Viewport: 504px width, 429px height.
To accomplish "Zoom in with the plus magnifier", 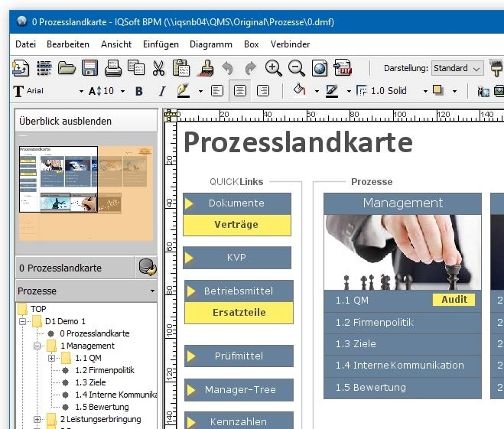I will pyautogui.click(x=273, y=68).
